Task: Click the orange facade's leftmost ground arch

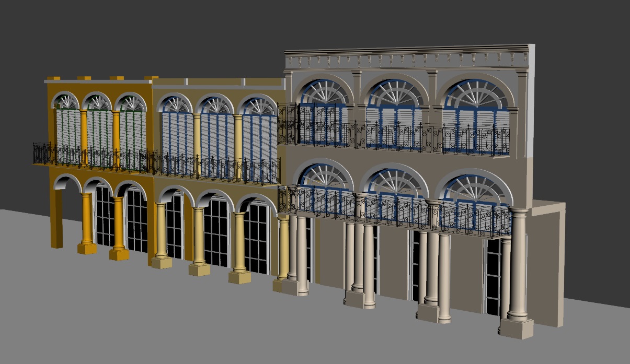Action: click(x=66, y=183)
